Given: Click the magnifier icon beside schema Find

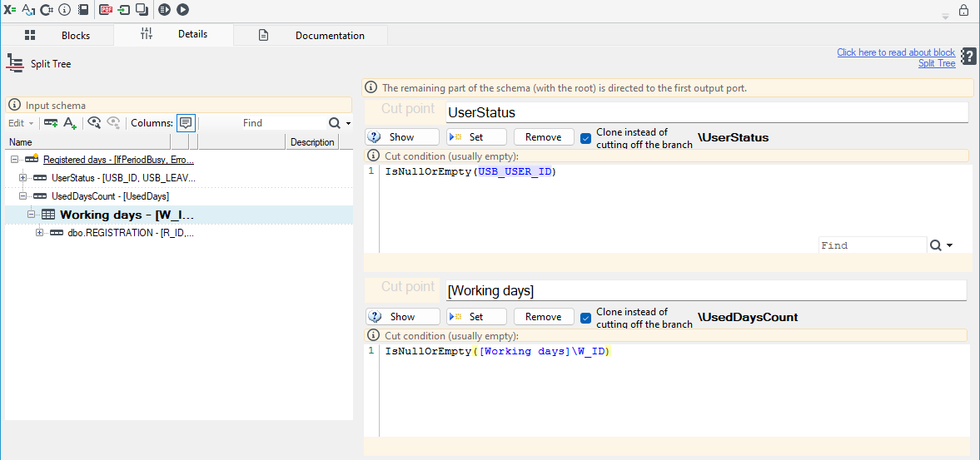Looking at the screenshot, I should click(335, 123).
